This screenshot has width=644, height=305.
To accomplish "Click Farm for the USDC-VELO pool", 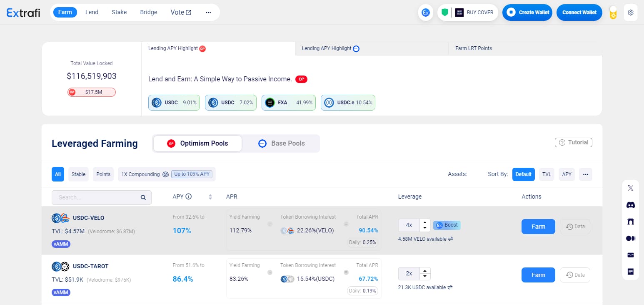I will click(x=538, y=227).
